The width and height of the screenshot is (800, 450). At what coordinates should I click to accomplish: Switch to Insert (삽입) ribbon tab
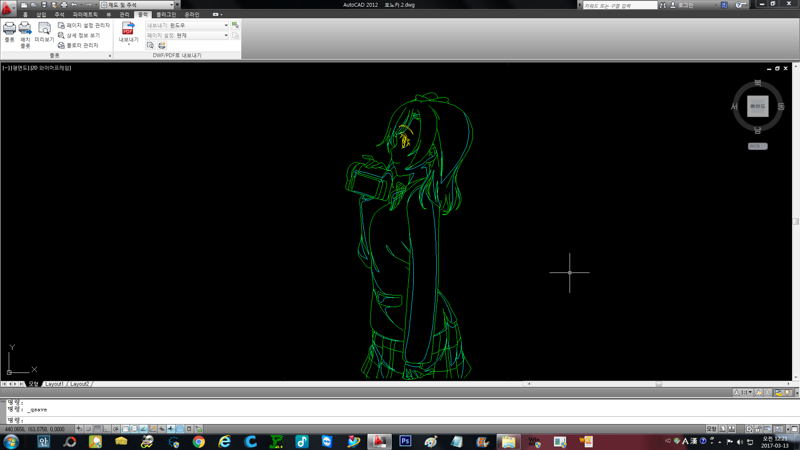(x=41, y=15)
